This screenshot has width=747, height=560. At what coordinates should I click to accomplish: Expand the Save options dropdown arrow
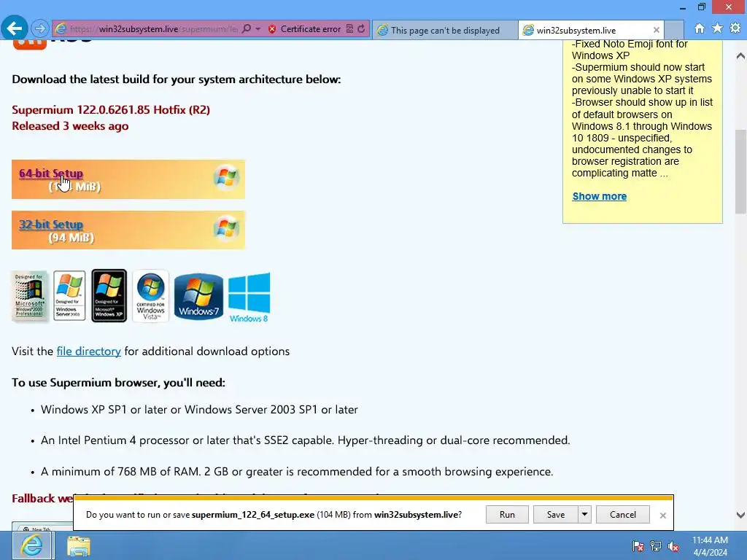584,514
